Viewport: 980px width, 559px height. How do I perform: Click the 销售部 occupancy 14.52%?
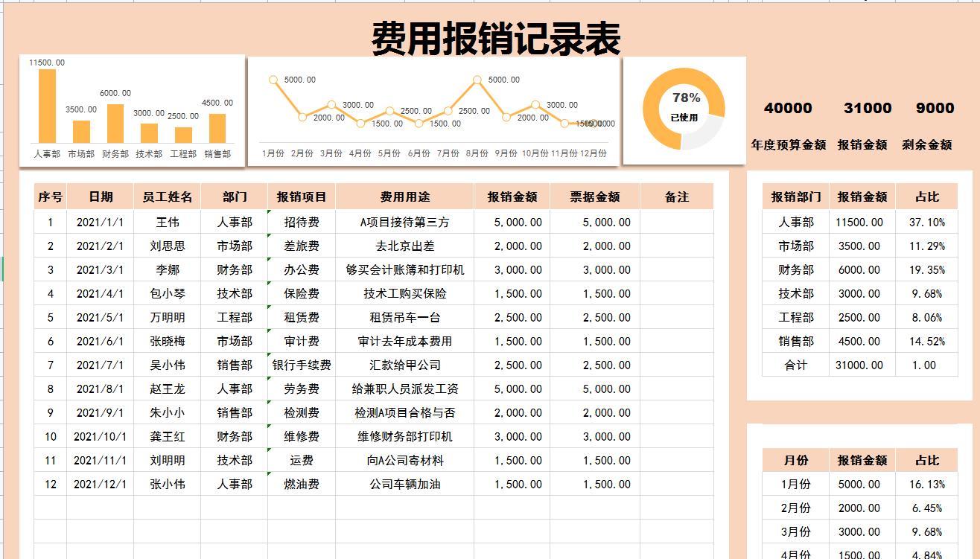tap(926, 342)
